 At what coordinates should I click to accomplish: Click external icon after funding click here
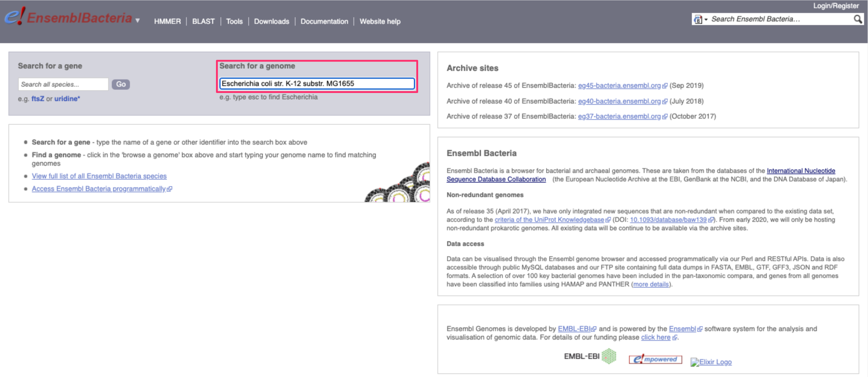click(674, 338)
